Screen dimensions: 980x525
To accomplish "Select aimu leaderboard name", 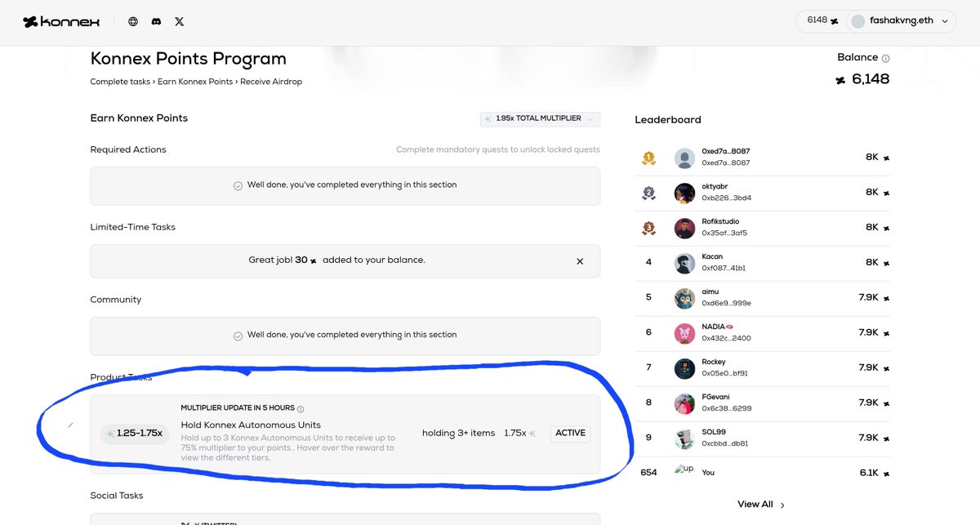I will tap(710, 292).
